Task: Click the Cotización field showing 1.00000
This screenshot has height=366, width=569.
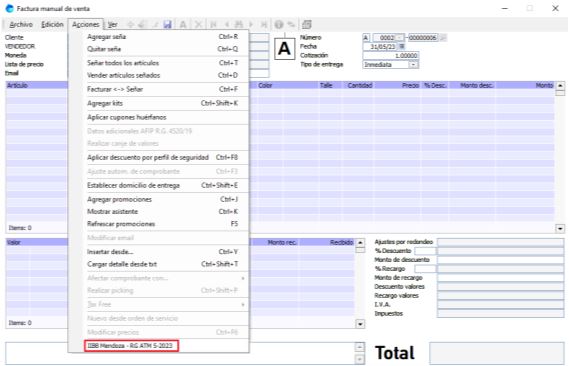Action: [x=391, y=55]
